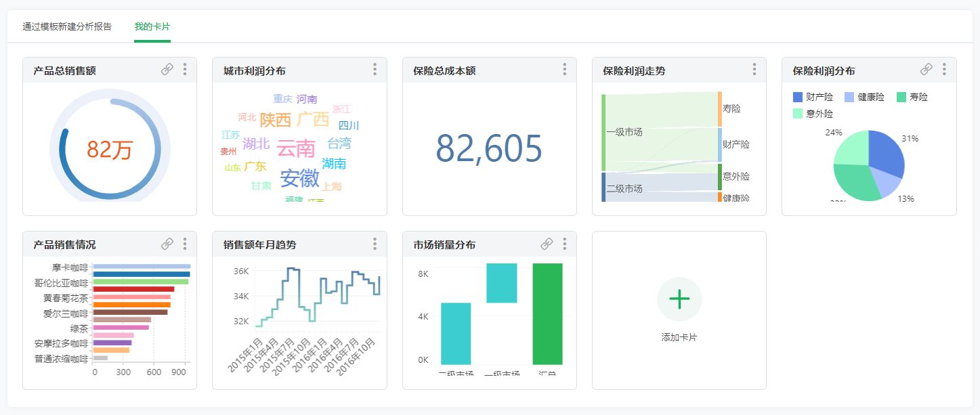Click the link icon on 保险利润分布 card
The image size is (980, 415).
926,69
